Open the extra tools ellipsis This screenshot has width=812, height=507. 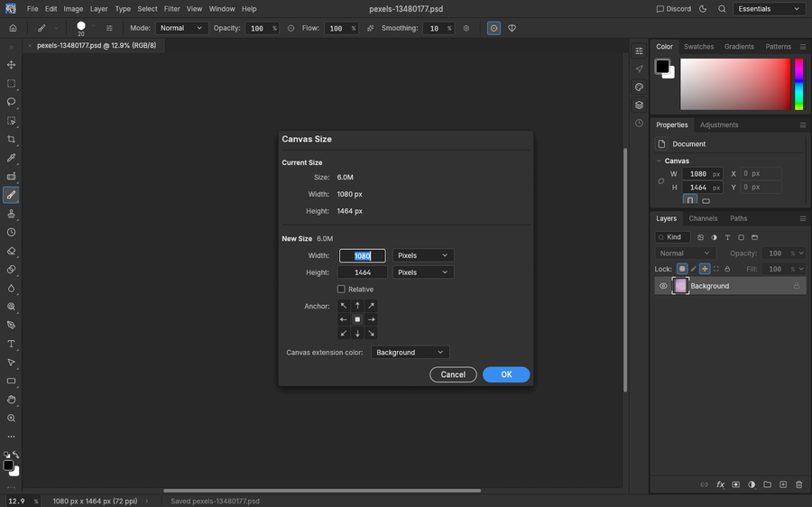11,437
